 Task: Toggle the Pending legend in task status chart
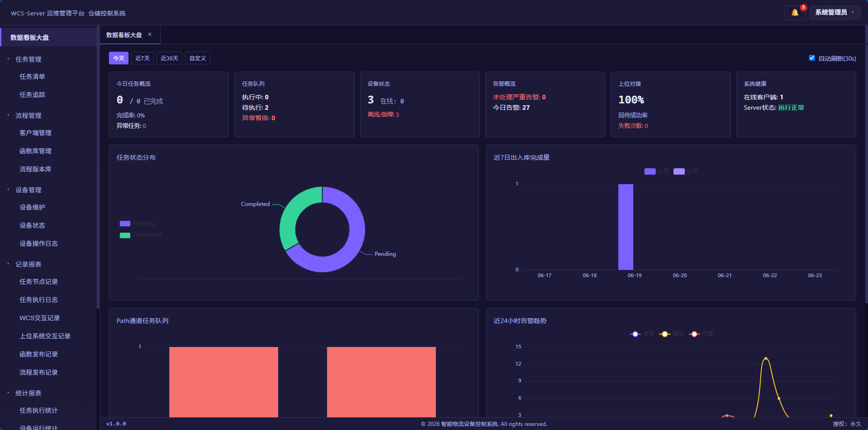point(137,223)
